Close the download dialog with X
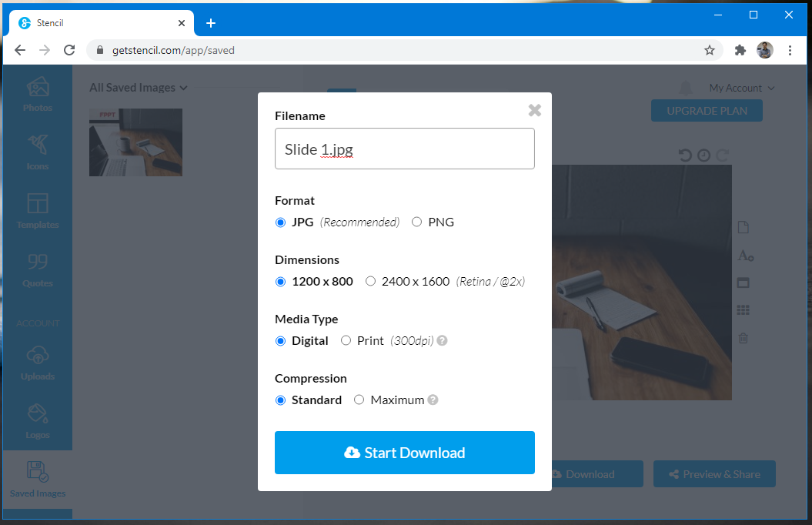812x525 pixels. pyautogui.click(x=534, y=110)
